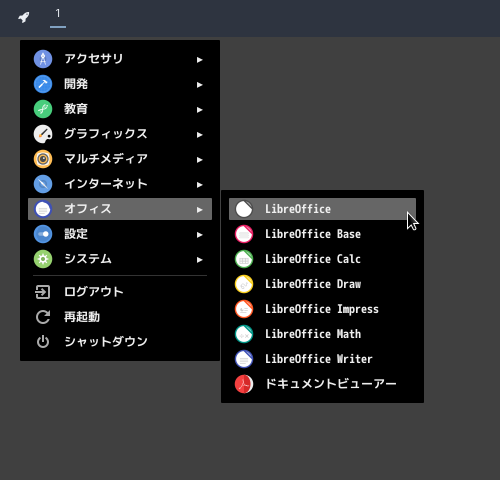500x480 pixels.
Task: Launch LibreOffice Impress
Action: point(322,309)
